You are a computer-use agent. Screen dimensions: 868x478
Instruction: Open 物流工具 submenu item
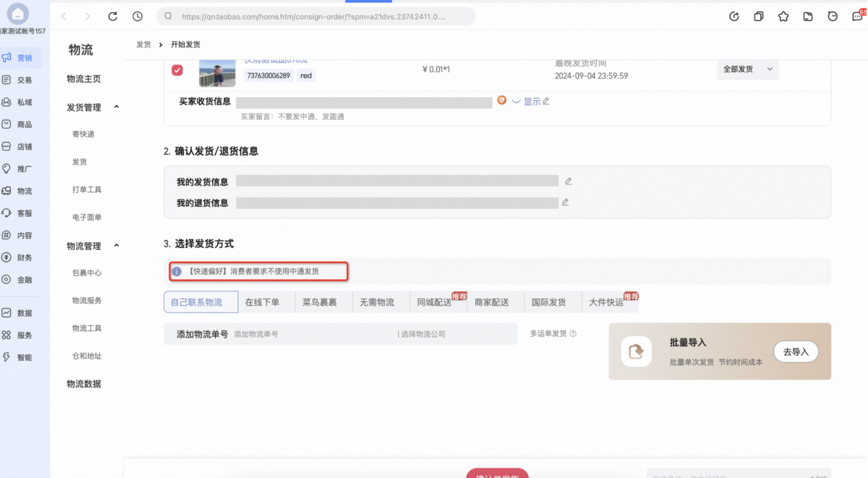(x=87, y=328)
